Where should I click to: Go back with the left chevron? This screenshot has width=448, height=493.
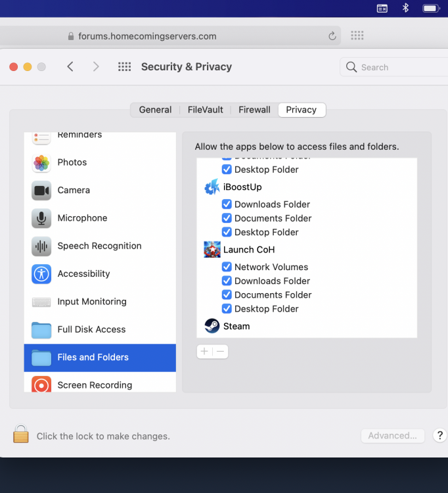[x=70, y=66]
